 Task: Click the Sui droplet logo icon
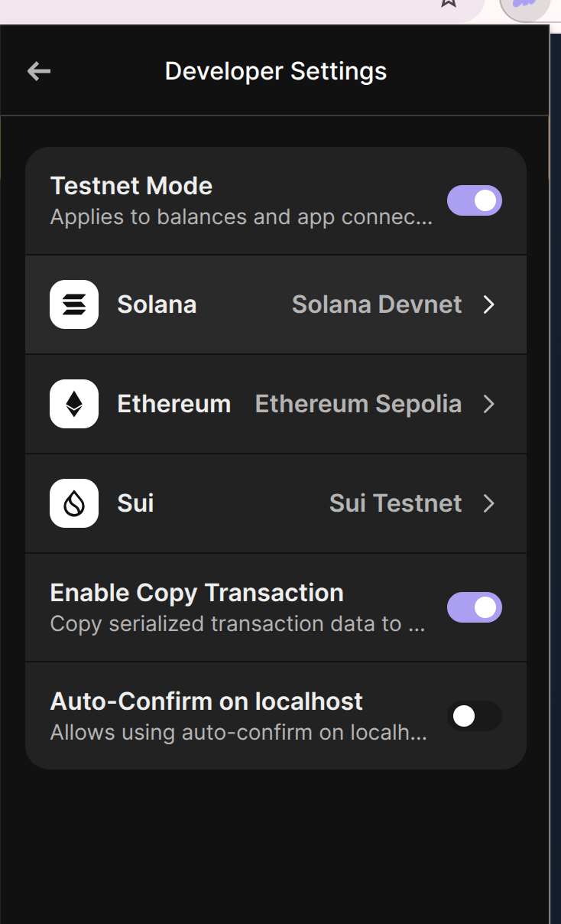click(74, 503)
